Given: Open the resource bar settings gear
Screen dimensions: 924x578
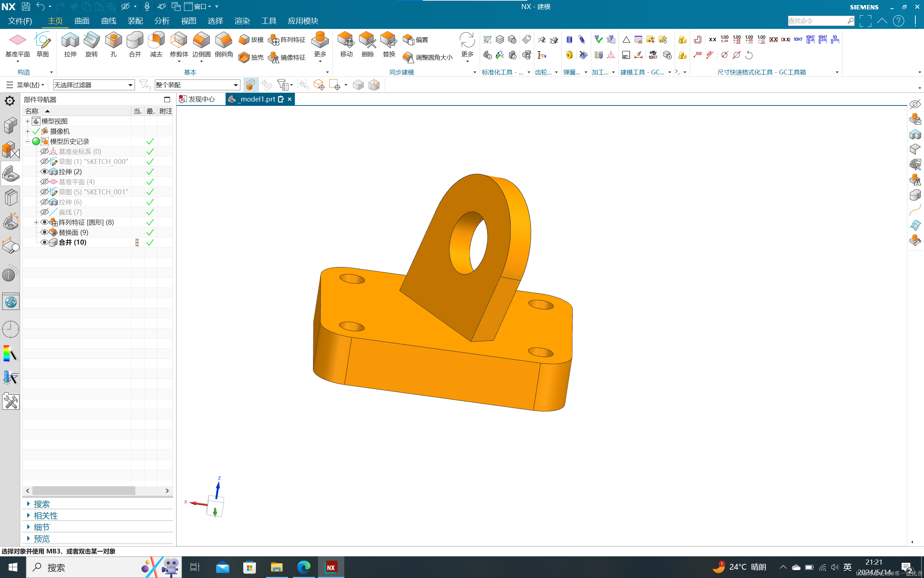Looking at the screenshot, I should [9, 100].
